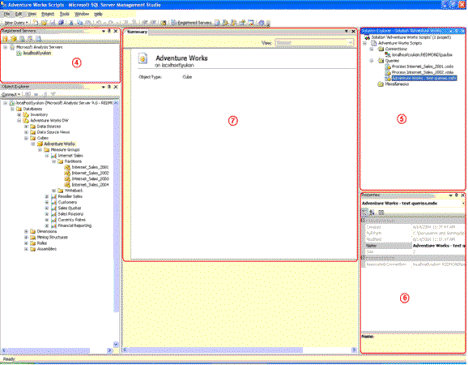
Task: Expand the Assemblies folder
Action: coord(26,249)
